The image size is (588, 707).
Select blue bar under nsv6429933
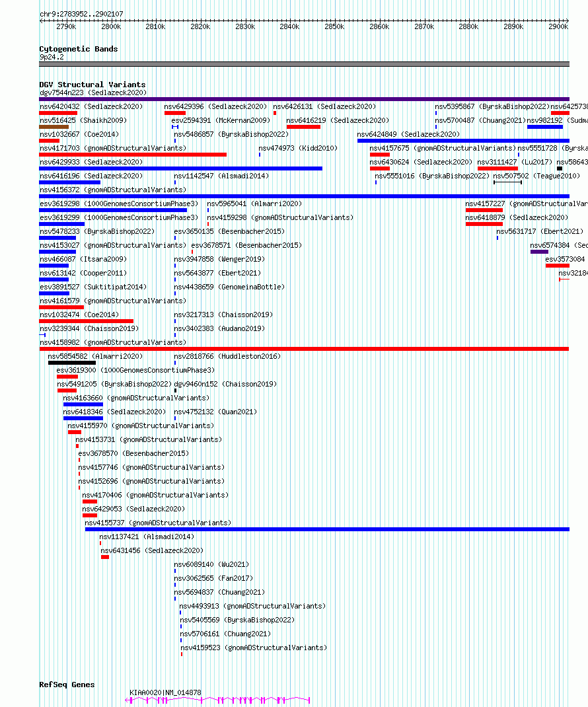181,168
